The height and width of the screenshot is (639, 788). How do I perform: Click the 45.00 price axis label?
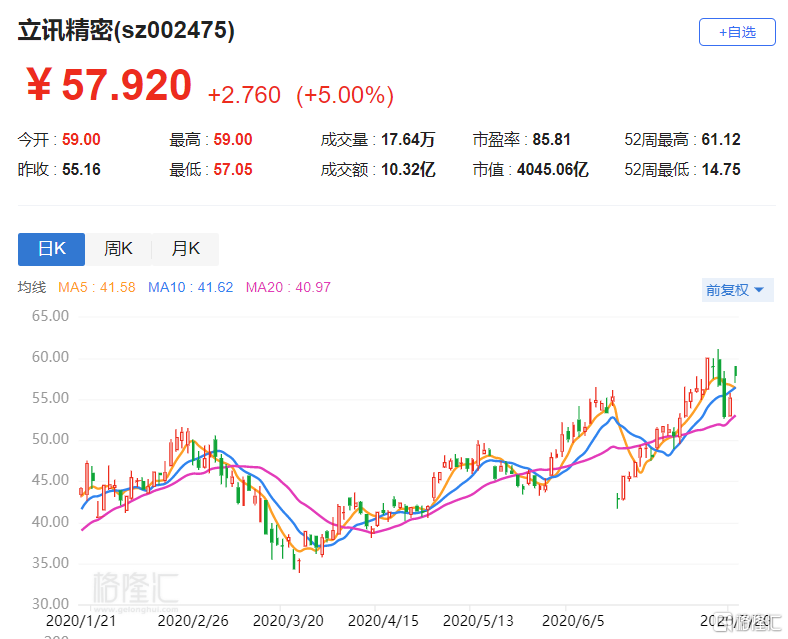click(50, 480)
